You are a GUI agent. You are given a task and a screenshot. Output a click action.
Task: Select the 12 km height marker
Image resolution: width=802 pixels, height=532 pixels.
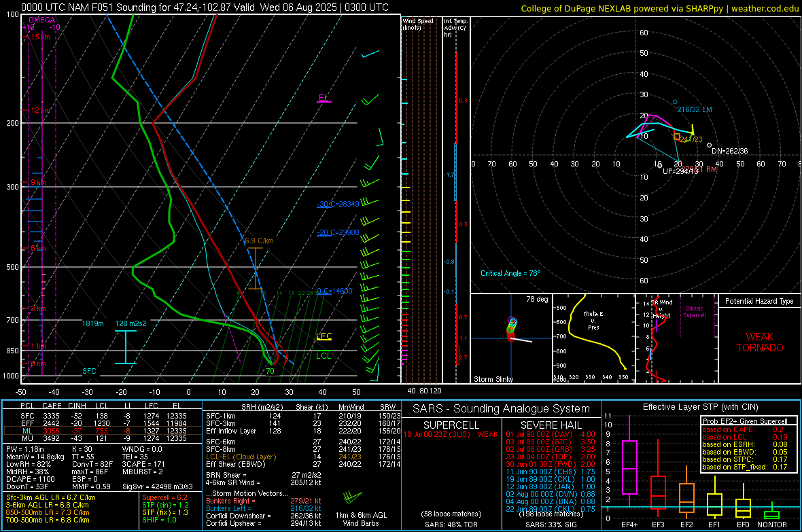click(40, 111)
